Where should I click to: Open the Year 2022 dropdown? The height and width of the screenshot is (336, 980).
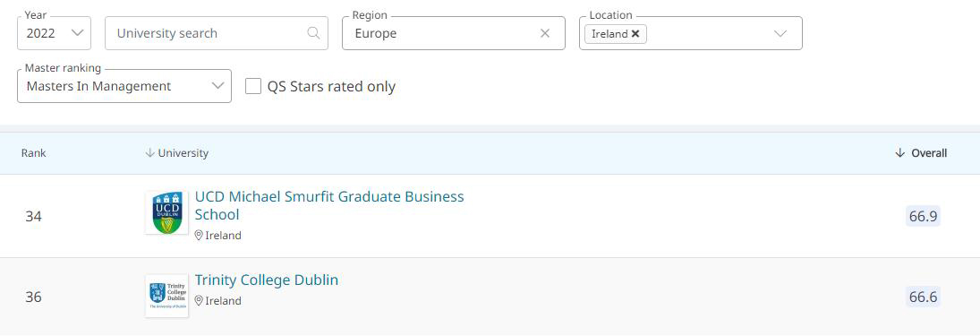[x=55, y=33]
